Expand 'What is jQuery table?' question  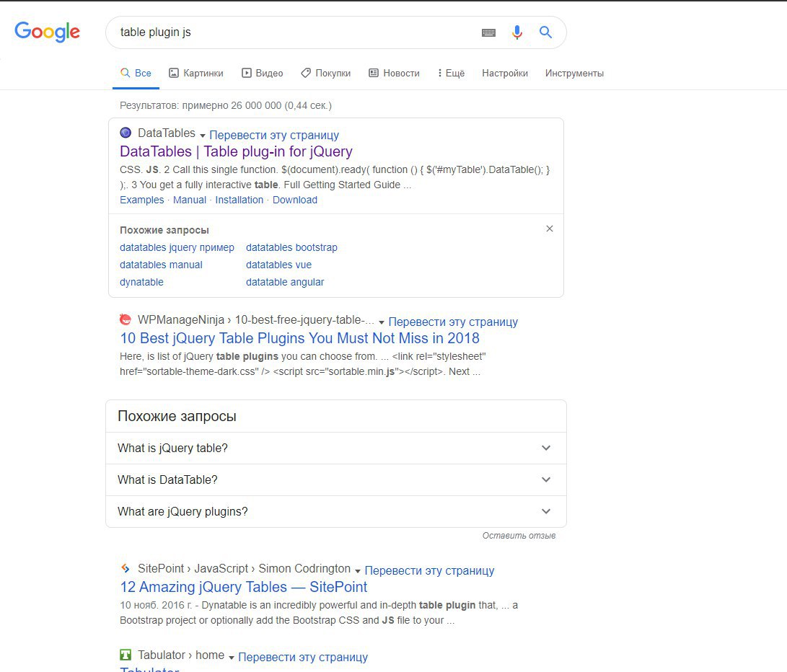(336, 448)
